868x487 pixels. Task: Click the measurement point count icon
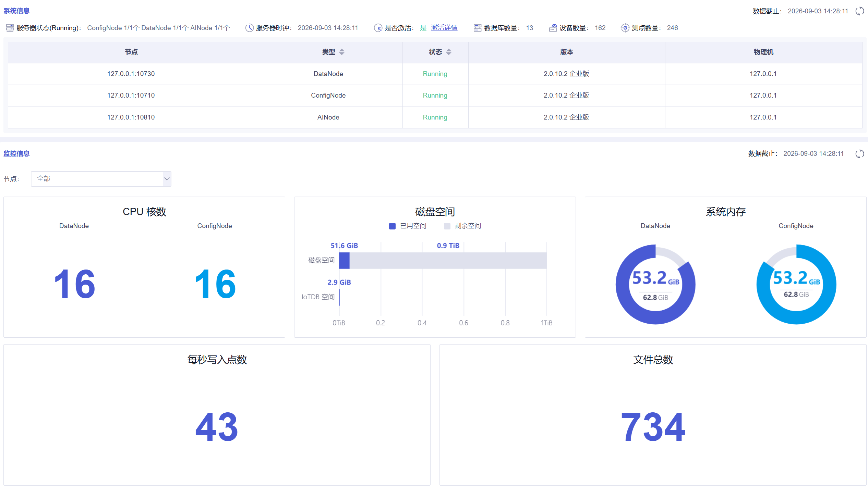[x=625, y=28]
